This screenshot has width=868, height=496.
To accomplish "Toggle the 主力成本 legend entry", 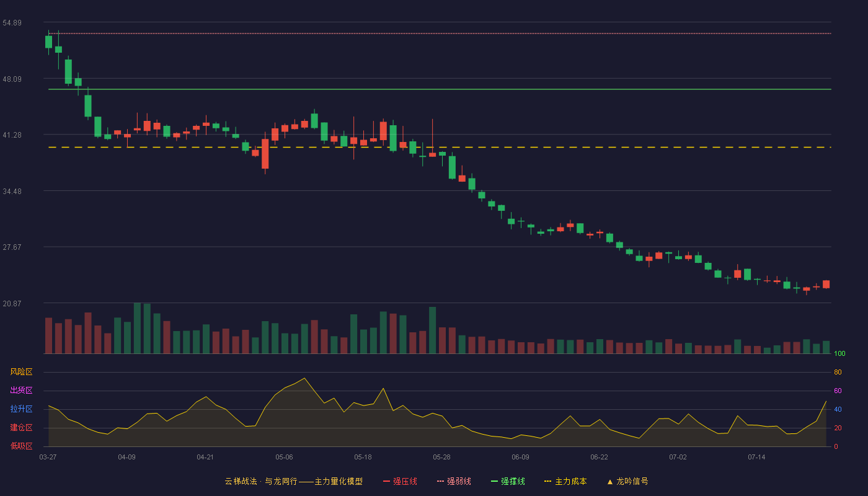I will [565, 481].
